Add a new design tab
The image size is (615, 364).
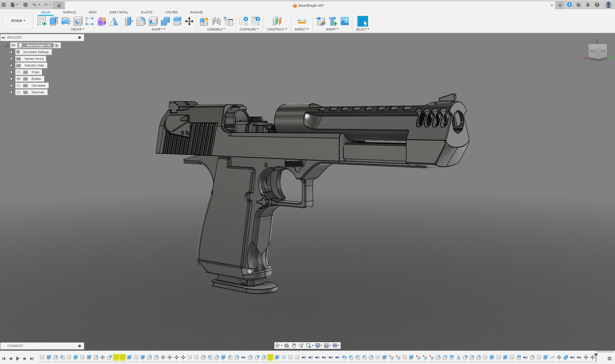[560, 5]
